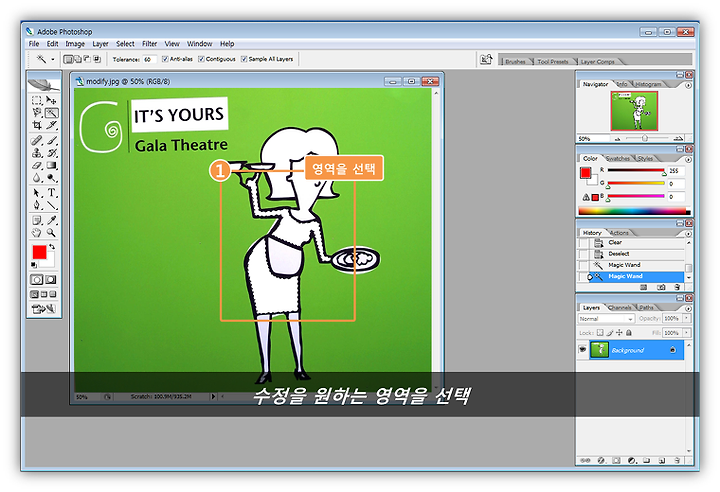Screen dimensions: 720x492
Task: Select the Notes tool
Action: point(37,221)
